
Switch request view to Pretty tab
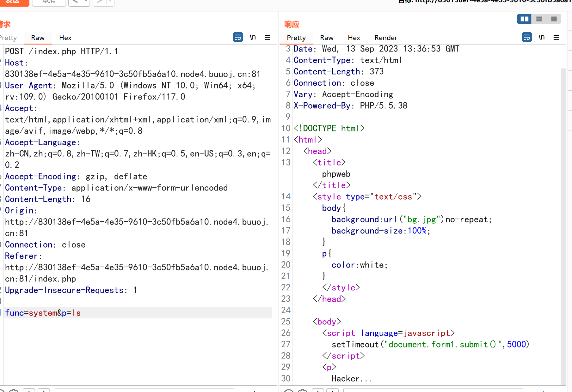9,38
